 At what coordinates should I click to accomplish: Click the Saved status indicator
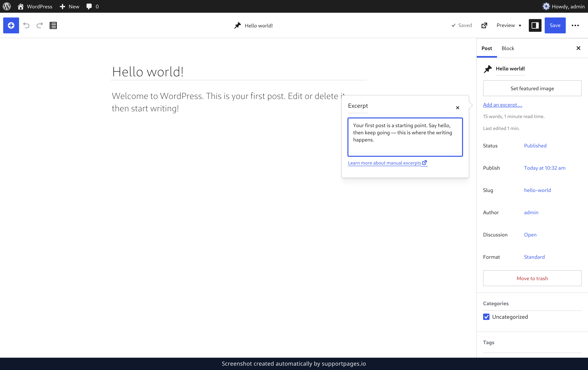(461, 25)
